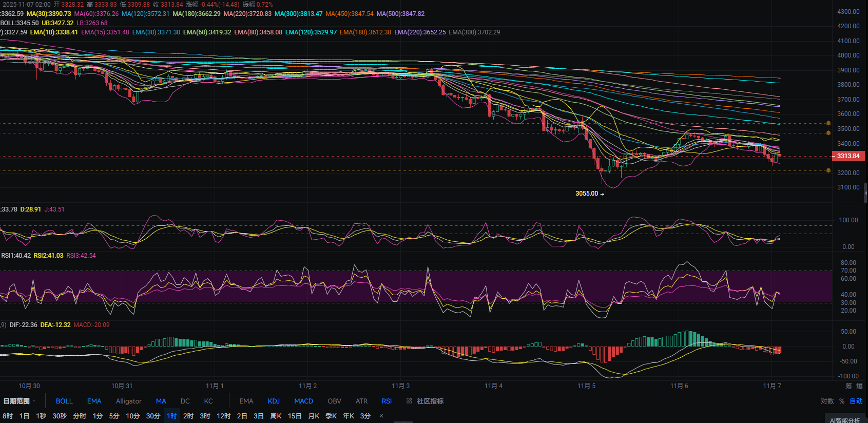This screenshot has height=423, width=868.
Task: Enable the OBV sub-indicator
Action: pos(334,401)
